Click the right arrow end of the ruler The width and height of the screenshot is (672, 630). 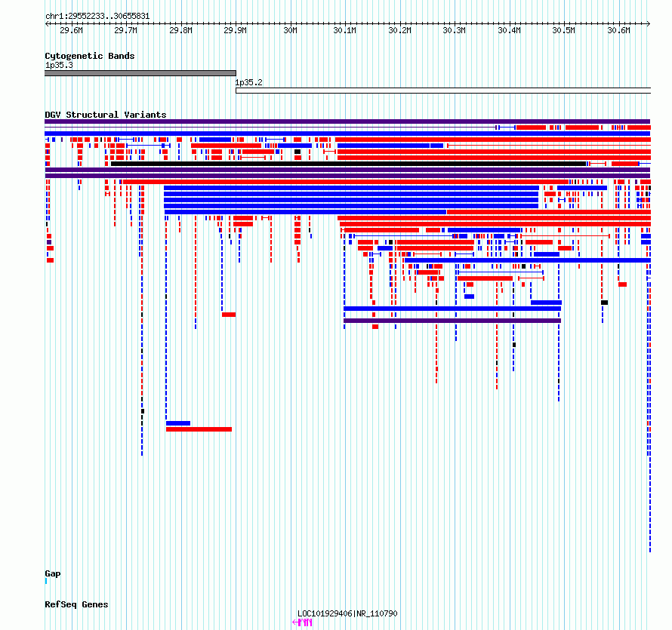click(649, 24)
